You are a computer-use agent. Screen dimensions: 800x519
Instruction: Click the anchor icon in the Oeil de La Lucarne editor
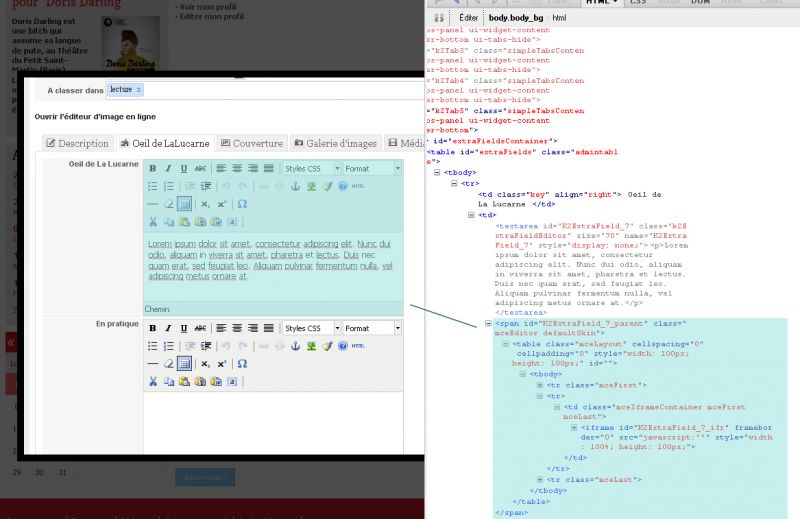pyautogui.click(x=295, y=186)
